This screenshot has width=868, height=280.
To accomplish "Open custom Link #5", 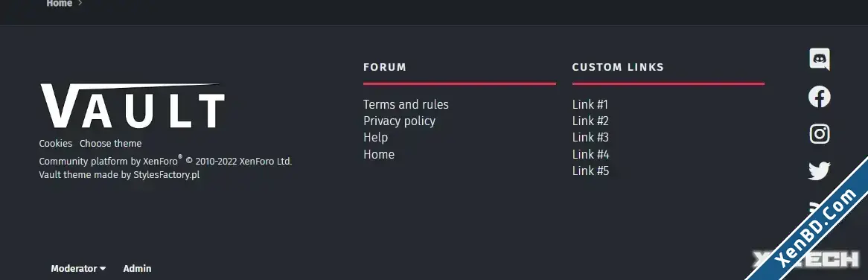I will click(x=590, y=171).
